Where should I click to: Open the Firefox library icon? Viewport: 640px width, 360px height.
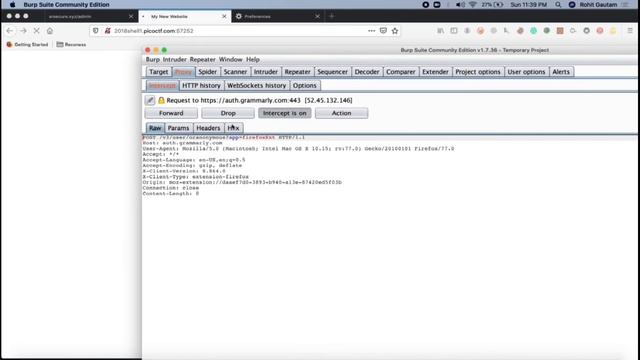point(440,31)
